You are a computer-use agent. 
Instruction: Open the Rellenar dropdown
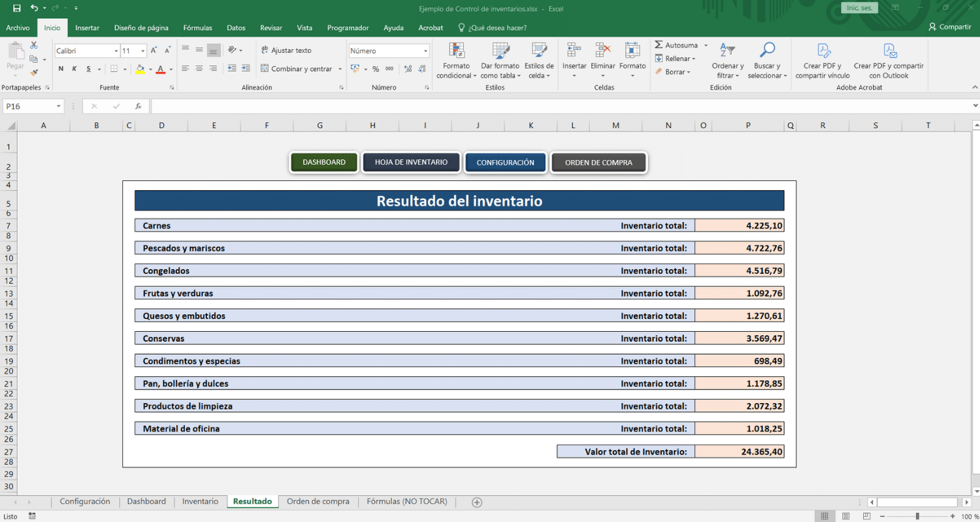point(676,59)
